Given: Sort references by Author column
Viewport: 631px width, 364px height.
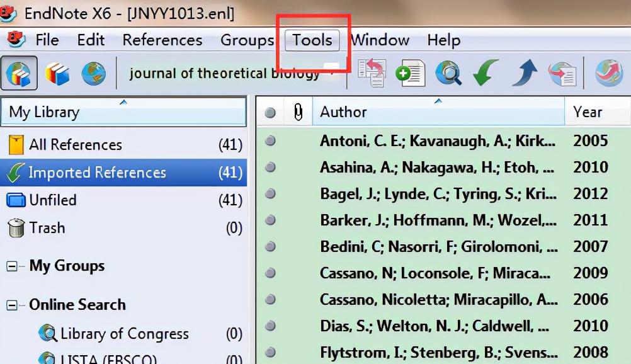Looking at the screenshot, I should coord(438,111).
